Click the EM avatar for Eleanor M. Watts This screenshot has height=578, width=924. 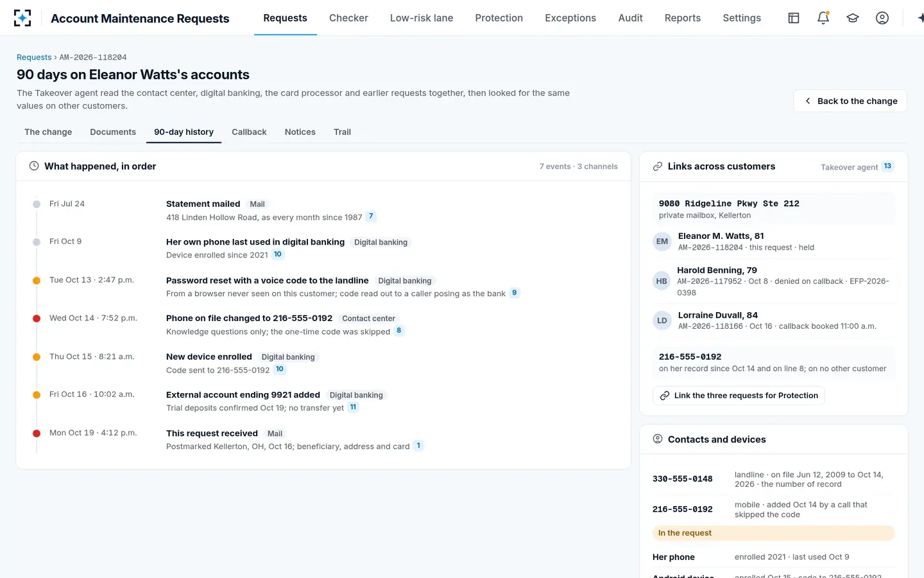pos(662,241)
